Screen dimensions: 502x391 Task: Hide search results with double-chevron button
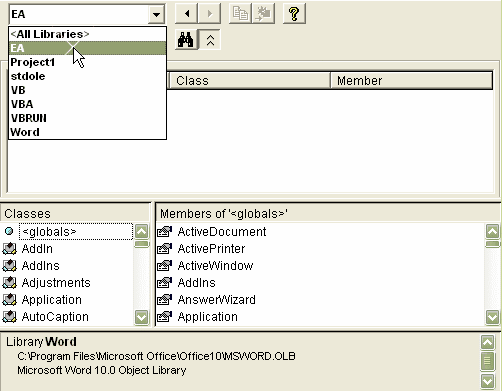[210, 40]
